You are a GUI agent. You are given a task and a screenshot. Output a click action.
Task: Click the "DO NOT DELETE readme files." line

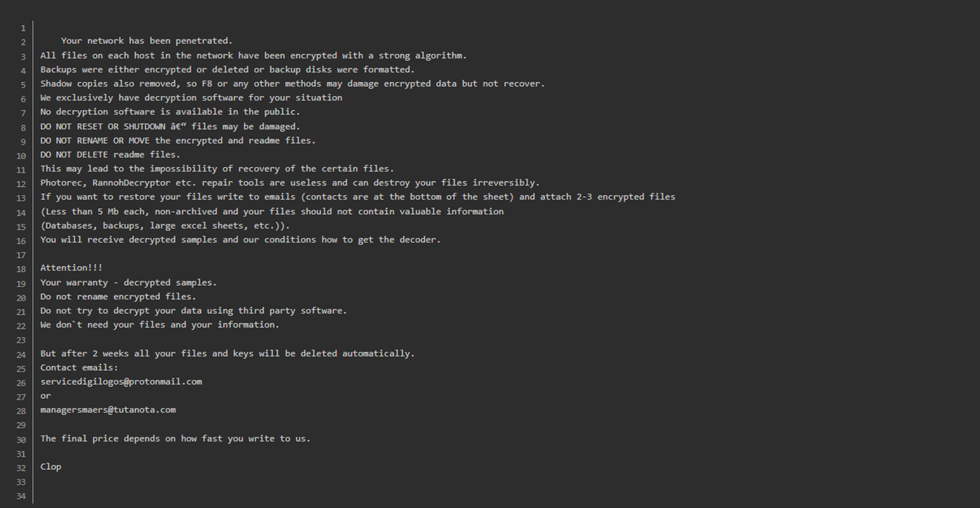(x=110, y=155)
